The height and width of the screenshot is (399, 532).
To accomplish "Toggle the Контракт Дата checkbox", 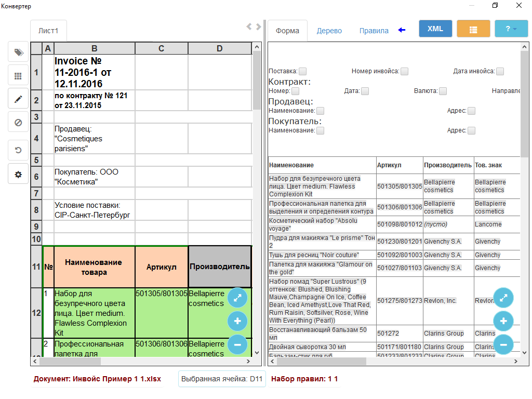I will [365, 91].
